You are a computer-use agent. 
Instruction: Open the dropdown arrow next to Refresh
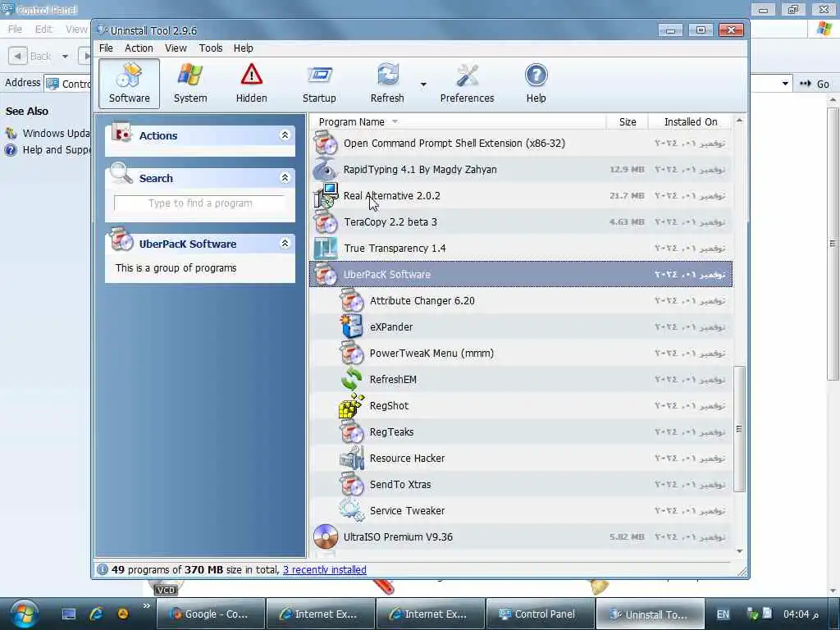[x=423, y=84]
